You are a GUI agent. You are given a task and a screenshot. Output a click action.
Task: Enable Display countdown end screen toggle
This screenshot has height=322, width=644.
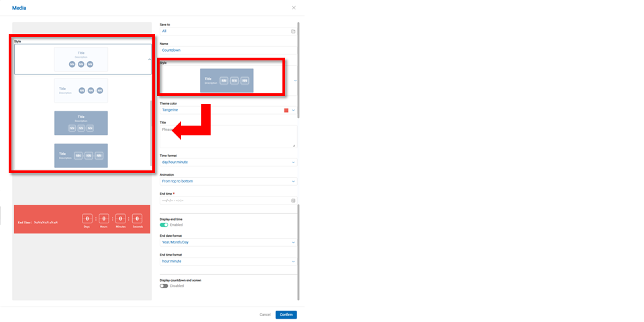pos(164,286)
